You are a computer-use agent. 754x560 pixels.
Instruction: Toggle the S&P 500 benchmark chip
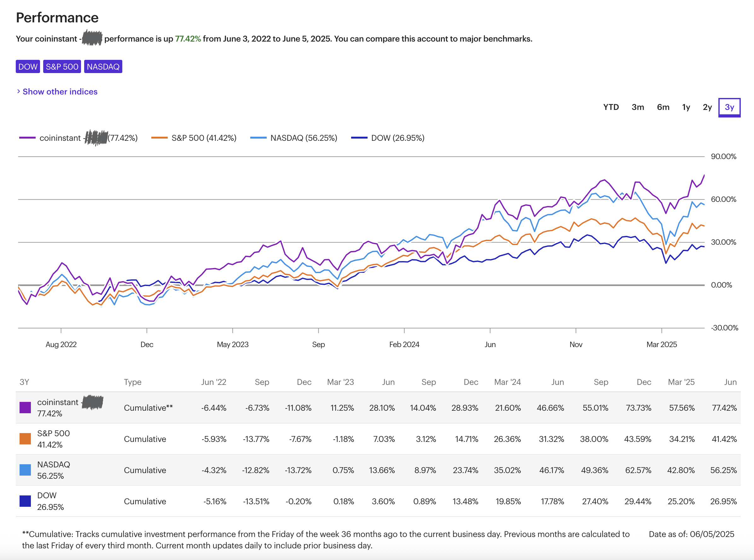(62, 66)
